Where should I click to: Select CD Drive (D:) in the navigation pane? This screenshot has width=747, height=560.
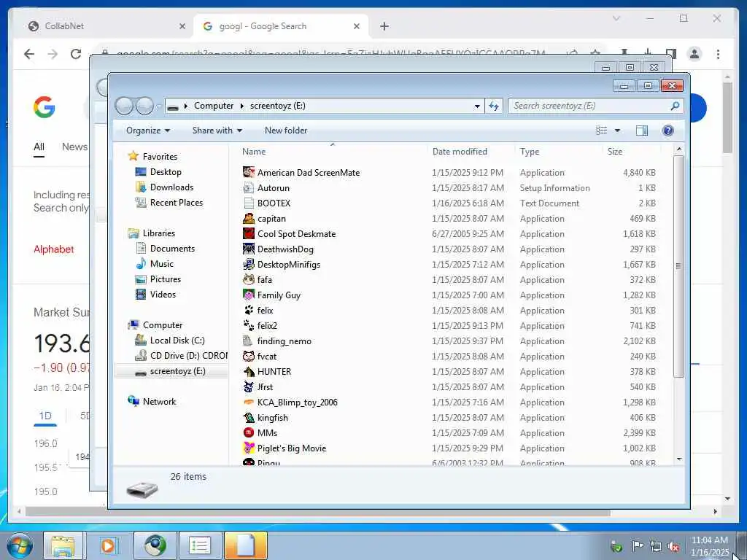click(x=189, y=356)
